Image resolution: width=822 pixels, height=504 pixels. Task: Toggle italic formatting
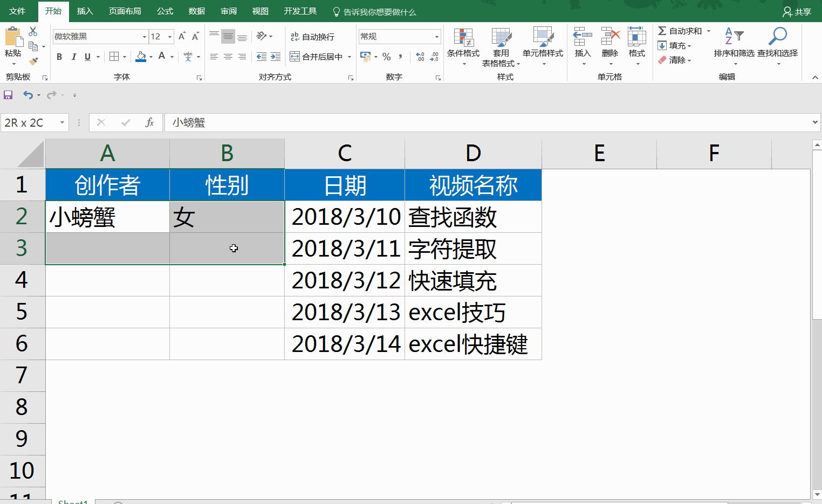point(73,56)
